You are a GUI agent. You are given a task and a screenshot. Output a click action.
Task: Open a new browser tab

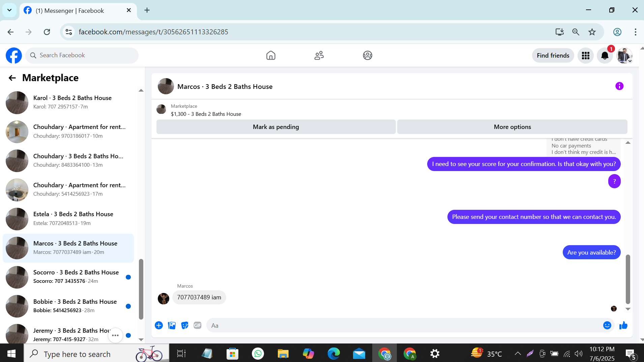[x=147, y=10]
